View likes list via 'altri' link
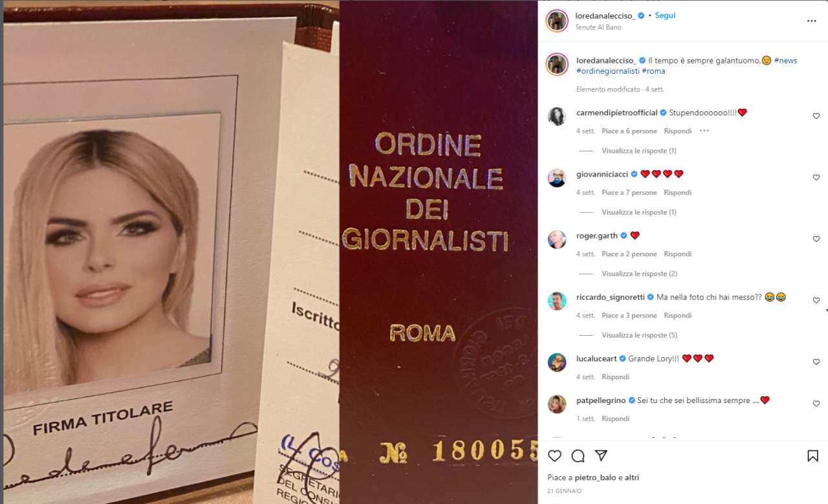 (x=632, y=477)
